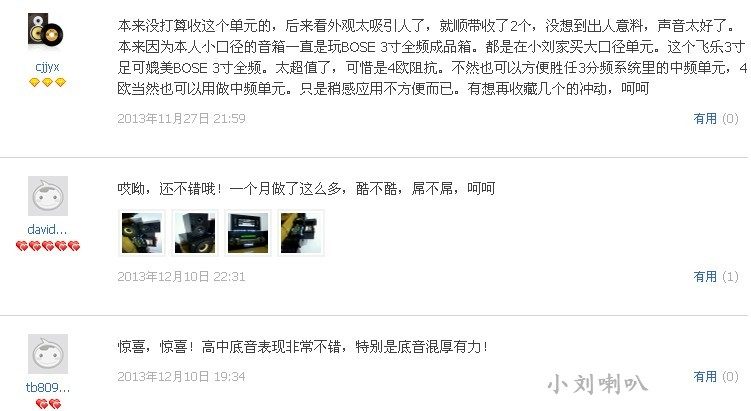
Task: Click the red heart rating under david
Action: pyautogui.click(x=48, y=246)
